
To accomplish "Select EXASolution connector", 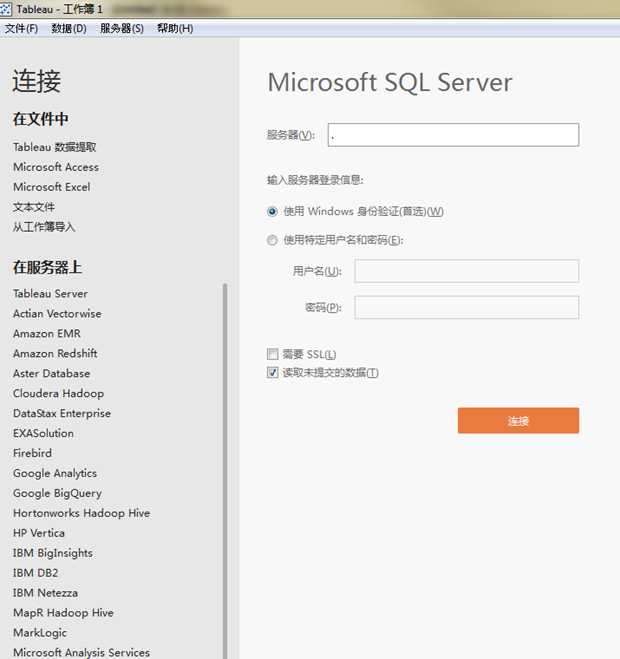I will (43, 433).
